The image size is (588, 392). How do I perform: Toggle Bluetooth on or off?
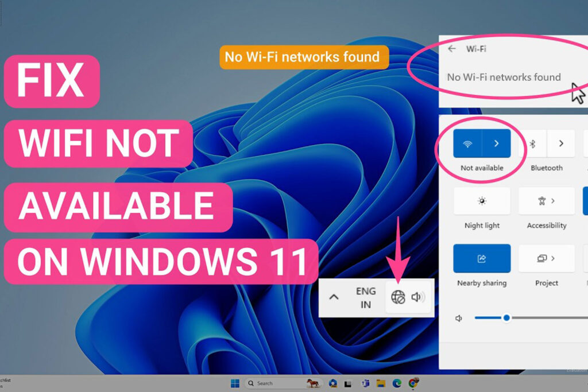[532, 143]
